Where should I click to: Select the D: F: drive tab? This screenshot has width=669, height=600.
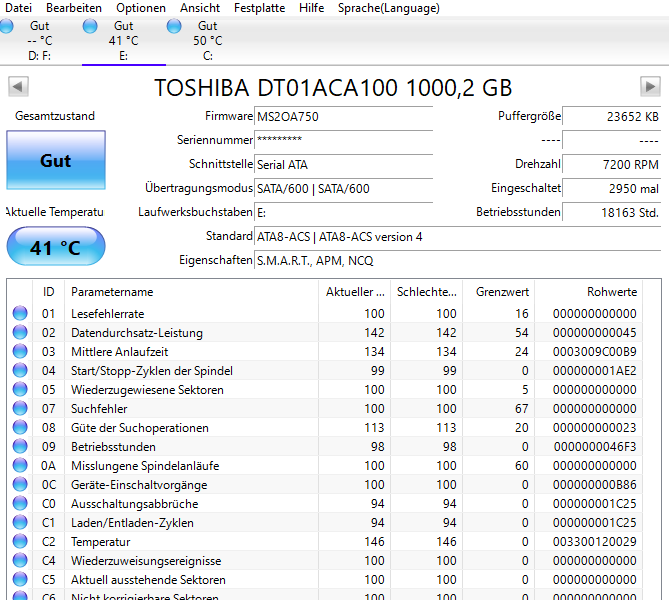(x=39, y=41)
